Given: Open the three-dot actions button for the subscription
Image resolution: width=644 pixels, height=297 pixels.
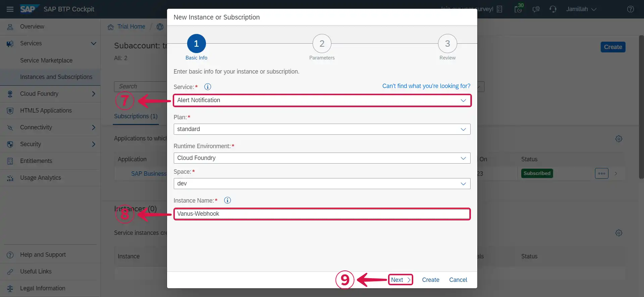Looking at the screenshot, I should (602, 173).
